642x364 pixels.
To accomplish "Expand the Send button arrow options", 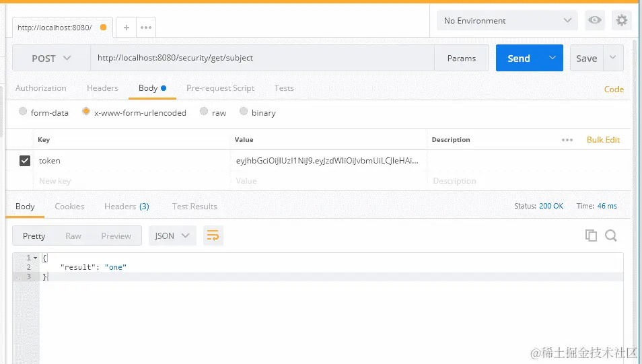I will coord(552,58).
